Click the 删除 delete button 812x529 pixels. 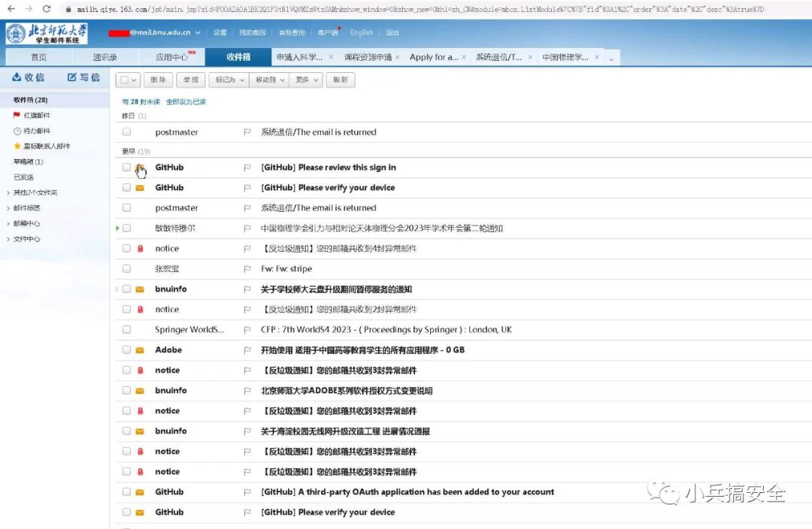pyautogui.click(x=158, y=80)
